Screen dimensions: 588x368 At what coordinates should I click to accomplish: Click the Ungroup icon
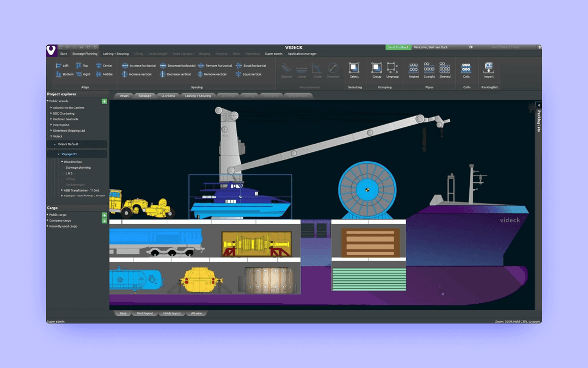(392, 68)
